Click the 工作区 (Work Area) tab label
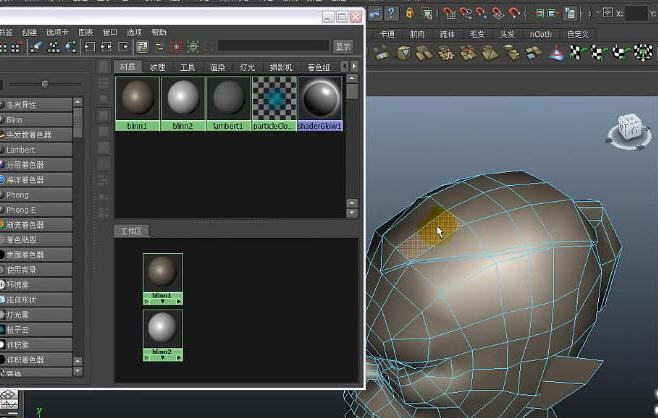 [x=132, y=231]
